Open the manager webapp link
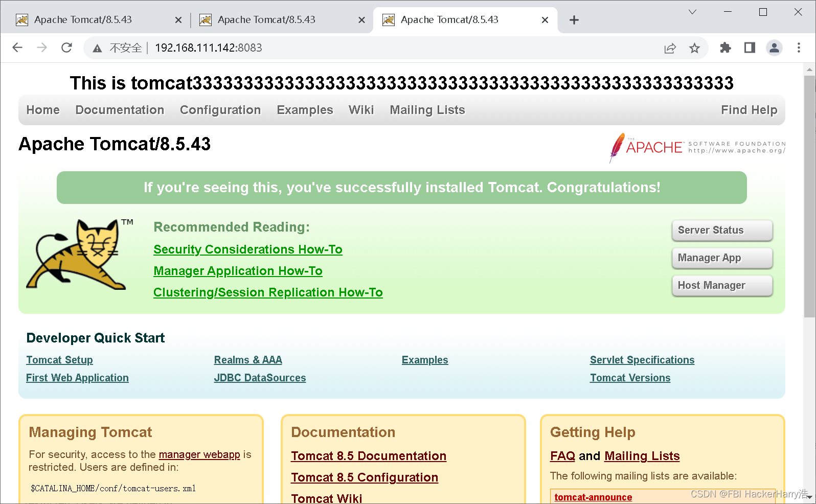This screenshot has height=504, width=816. click(x=199, y=454)
